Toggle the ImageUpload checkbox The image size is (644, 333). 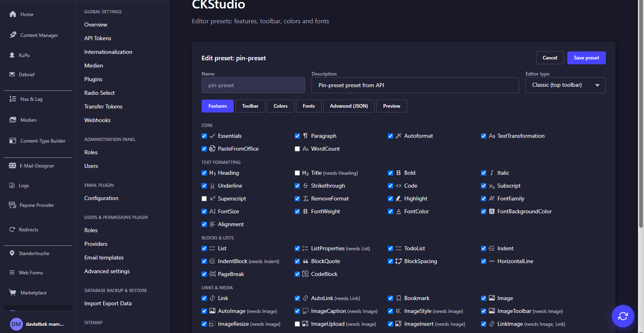(x=297, y=324)
